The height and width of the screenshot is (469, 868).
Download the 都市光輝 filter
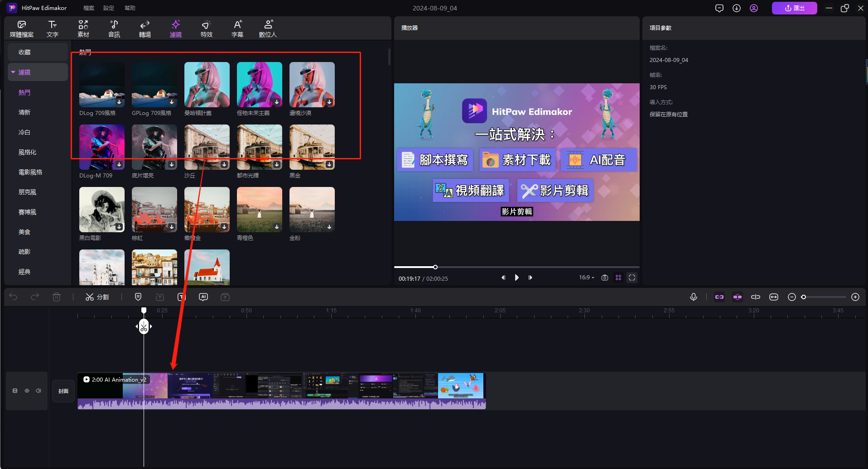(277, 164)
